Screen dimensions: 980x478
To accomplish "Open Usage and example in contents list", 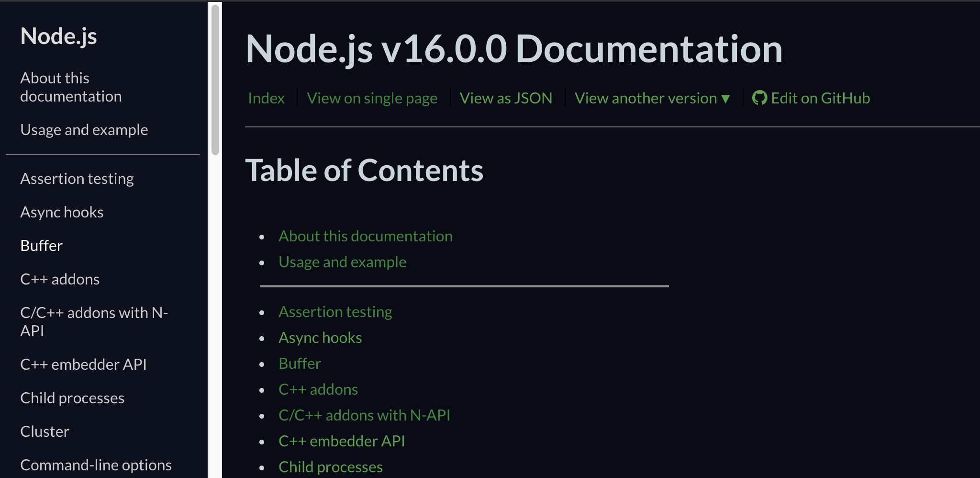I will pos(342,262).
